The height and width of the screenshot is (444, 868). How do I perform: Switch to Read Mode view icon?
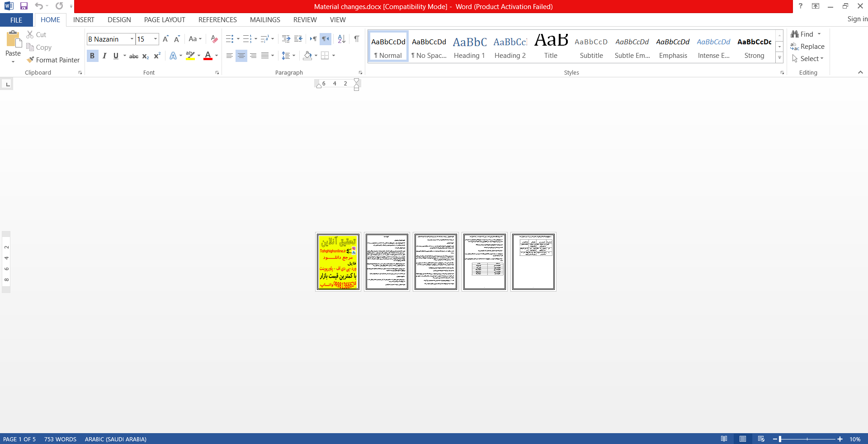[x=724, y=439]
